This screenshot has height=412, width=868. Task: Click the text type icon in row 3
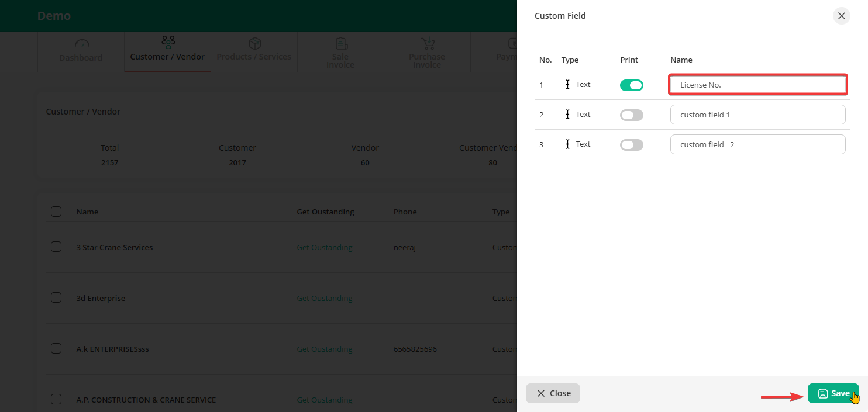point(567,144)
